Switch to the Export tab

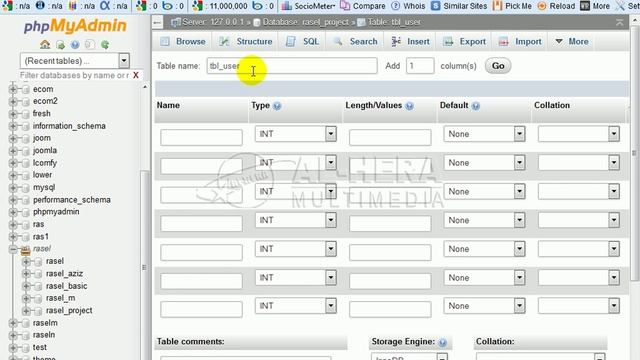pyautogui.click(x=465, y=42)
